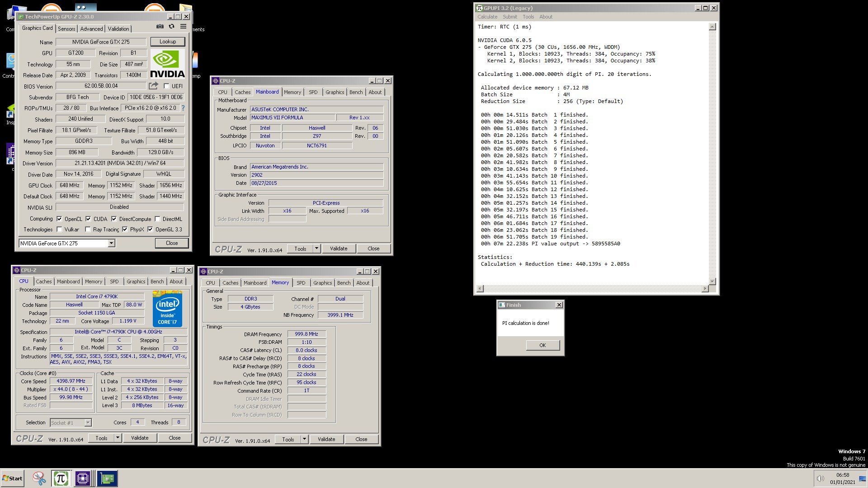The height and width of the screenshot is (488, 868).
Task: Toggle the UEFI checkbox
Action: (x=166, y=86)
